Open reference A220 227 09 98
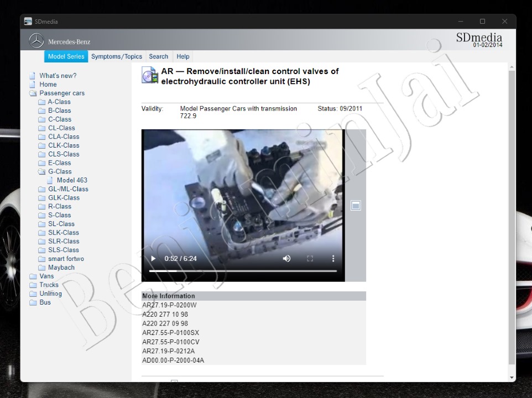This screenshot has height=398, width=532. pos(165,323)
